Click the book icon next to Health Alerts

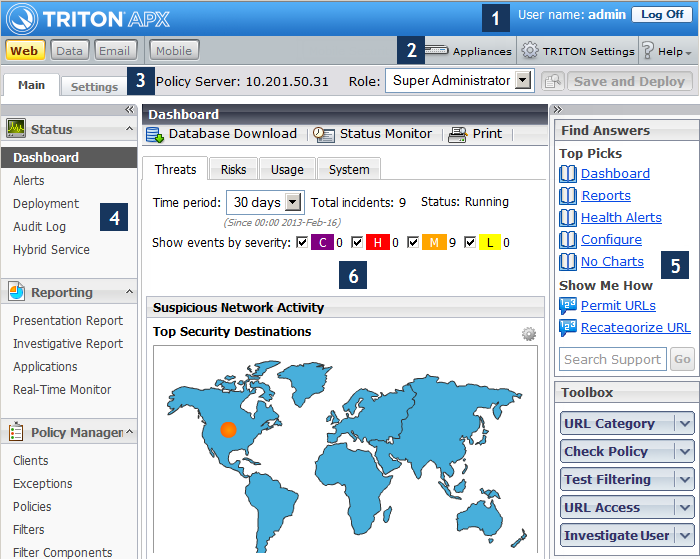[x=568, y=217]
